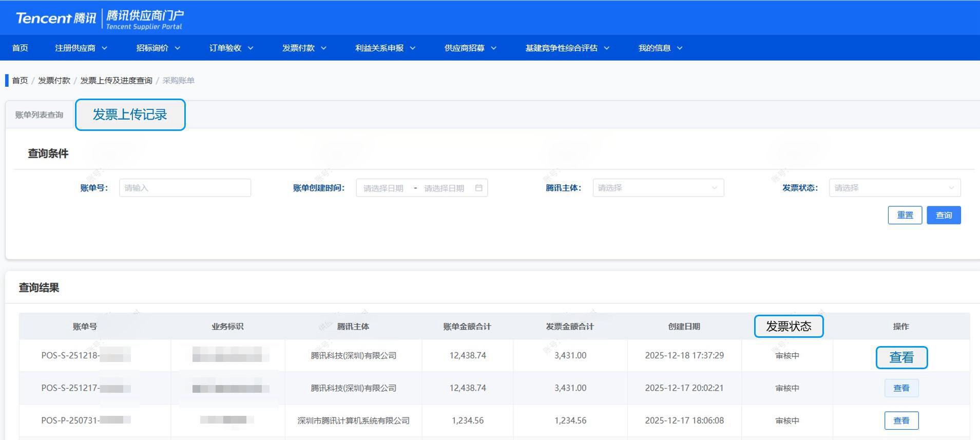
Task: Expand the 供应商招募 navigation menu
Action: 470,48
